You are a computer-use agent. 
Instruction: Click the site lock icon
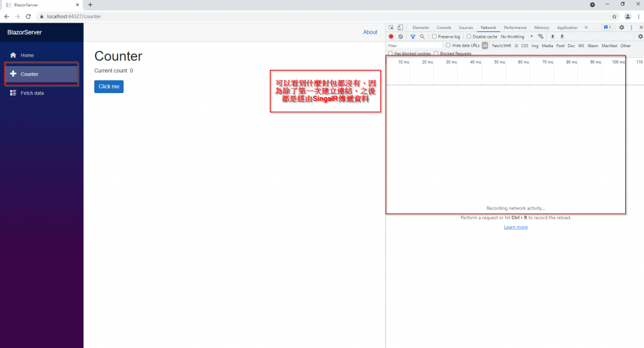(x=42, y=16)
